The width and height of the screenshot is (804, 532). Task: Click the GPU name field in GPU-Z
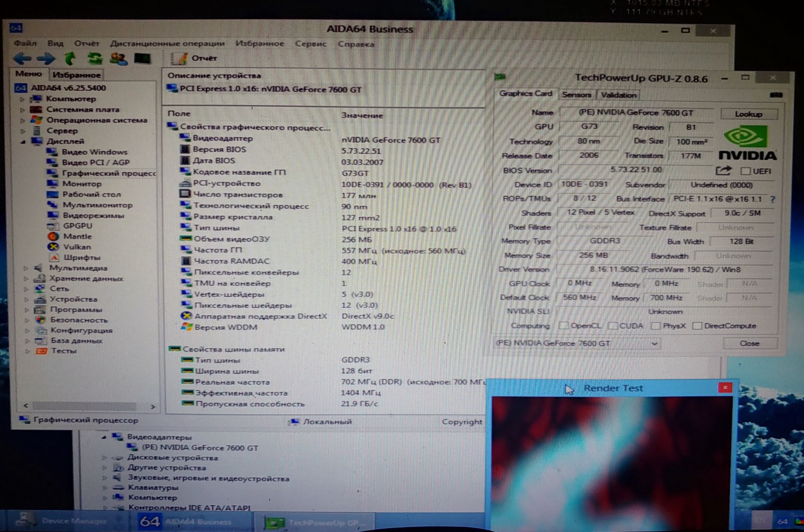pos(636,113)
